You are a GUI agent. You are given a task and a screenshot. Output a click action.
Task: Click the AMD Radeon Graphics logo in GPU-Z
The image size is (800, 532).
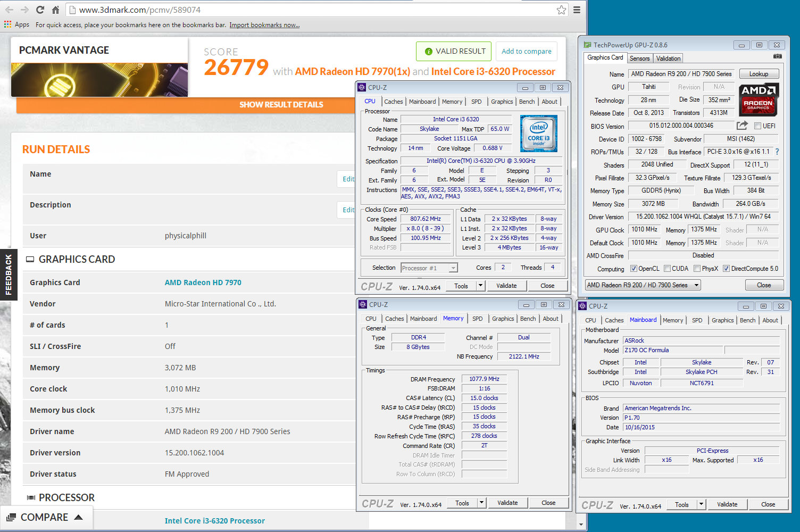pyautogui.click(x=759, y=99)
